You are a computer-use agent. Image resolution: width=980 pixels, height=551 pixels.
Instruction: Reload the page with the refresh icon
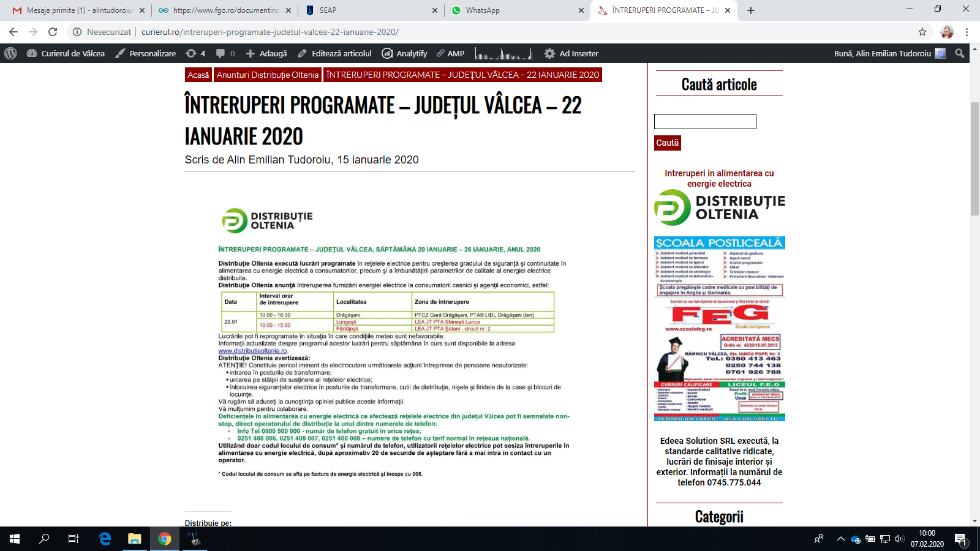53,32
